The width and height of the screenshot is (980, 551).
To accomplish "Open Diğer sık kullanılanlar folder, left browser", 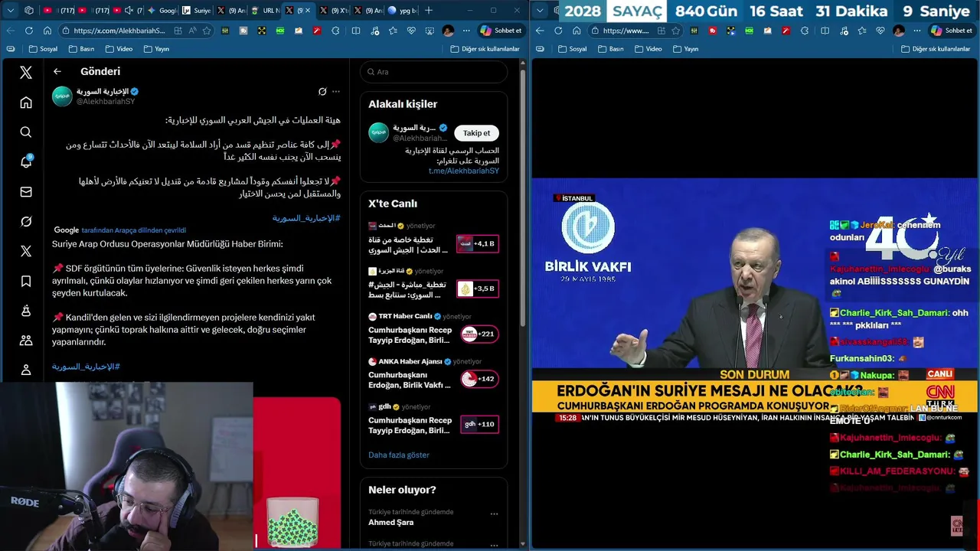I will tap(484, 49).
